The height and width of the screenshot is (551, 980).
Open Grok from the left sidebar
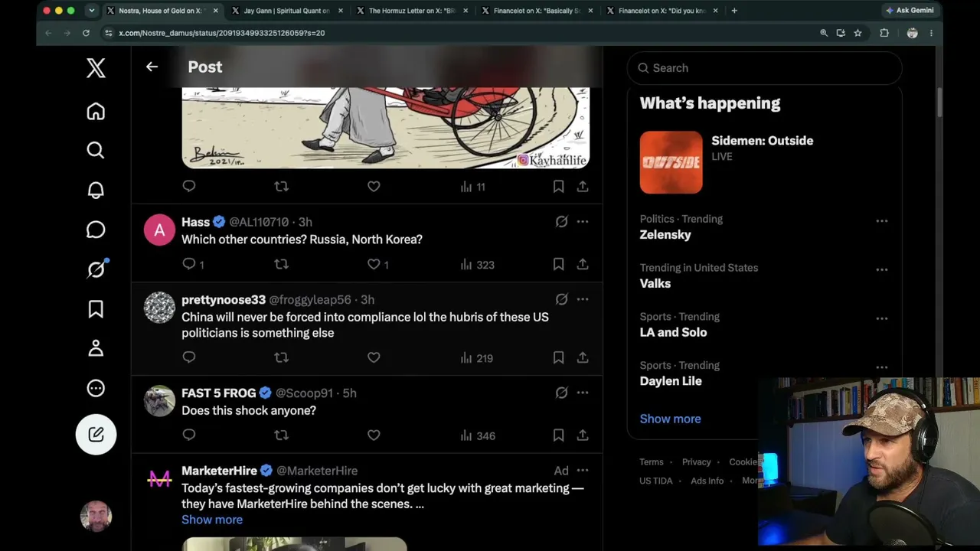point(96,269)
